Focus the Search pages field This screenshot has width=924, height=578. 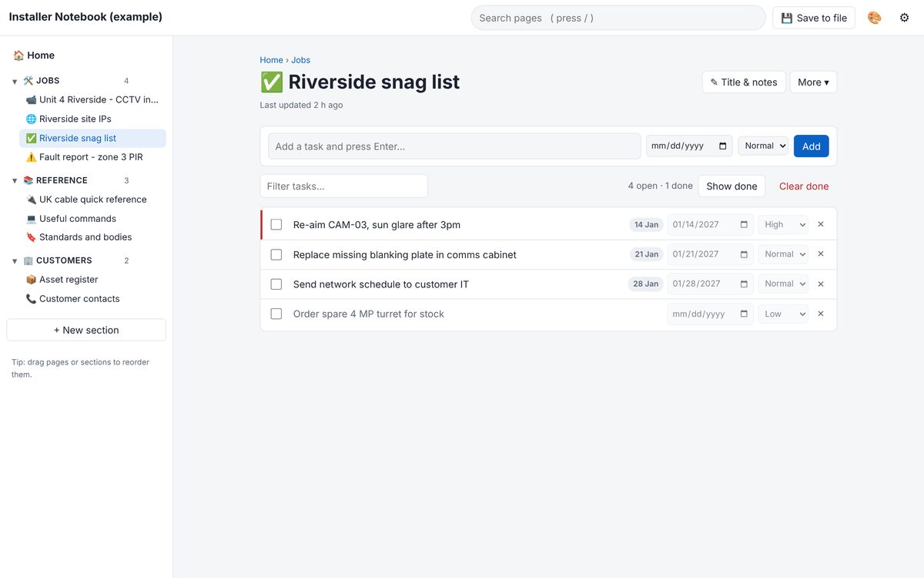(618, 18)
